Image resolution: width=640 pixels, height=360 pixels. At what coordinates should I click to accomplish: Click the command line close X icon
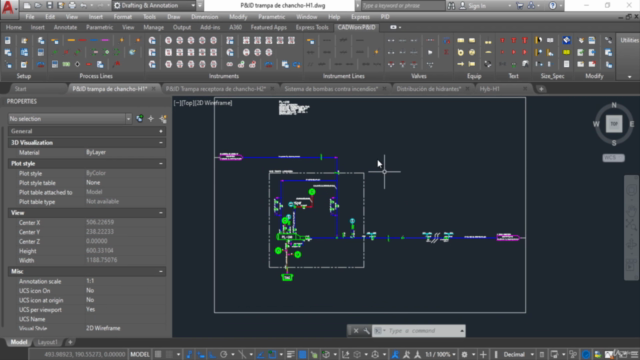(356, 331)
